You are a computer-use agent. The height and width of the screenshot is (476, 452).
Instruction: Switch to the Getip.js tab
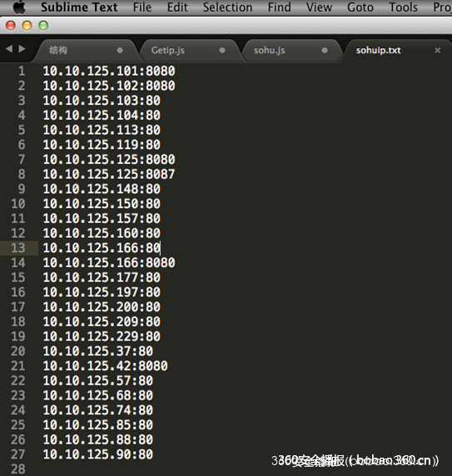(168, 50)
